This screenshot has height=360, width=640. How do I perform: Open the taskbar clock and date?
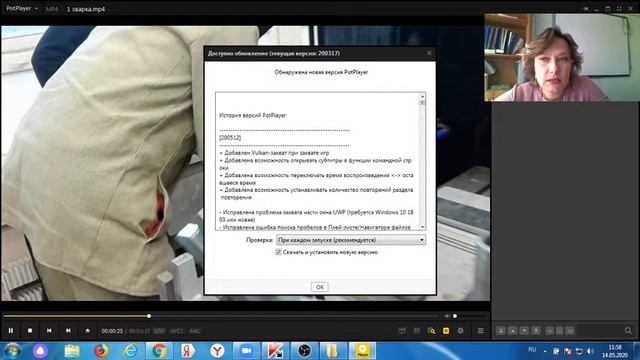click(615, 351)
